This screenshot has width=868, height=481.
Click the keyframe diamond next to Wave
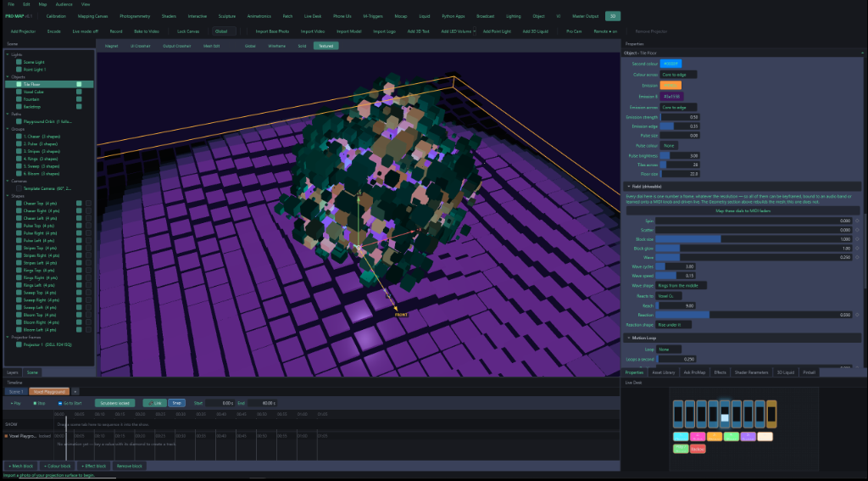857,258
